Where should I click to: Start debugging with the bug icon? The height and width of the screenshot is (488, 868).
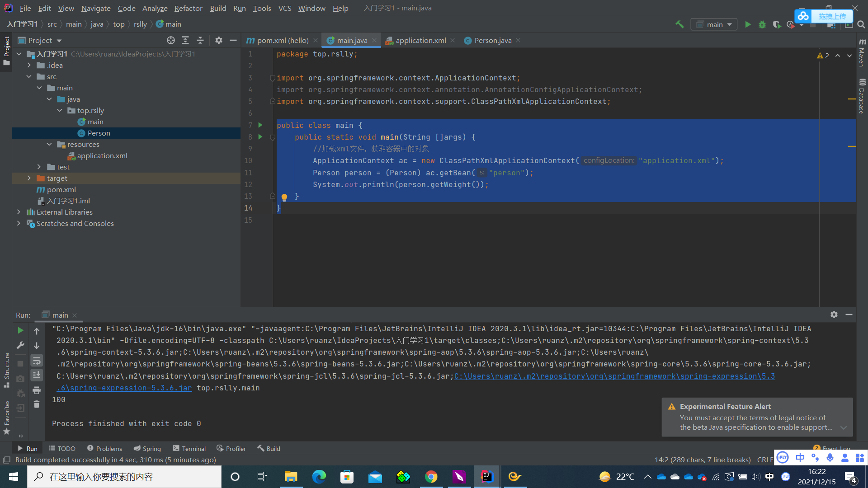(x=762, y=24)
